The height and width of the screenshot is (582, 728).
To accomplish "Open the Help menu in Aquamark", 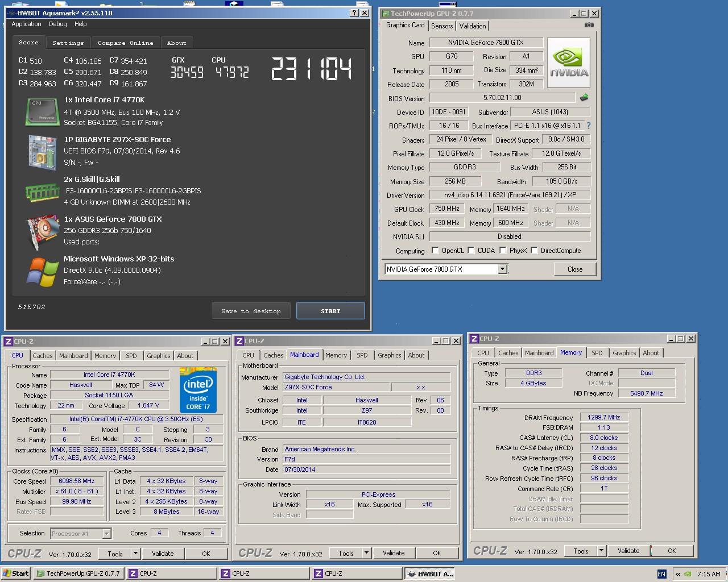I will [x=80, y=24].
